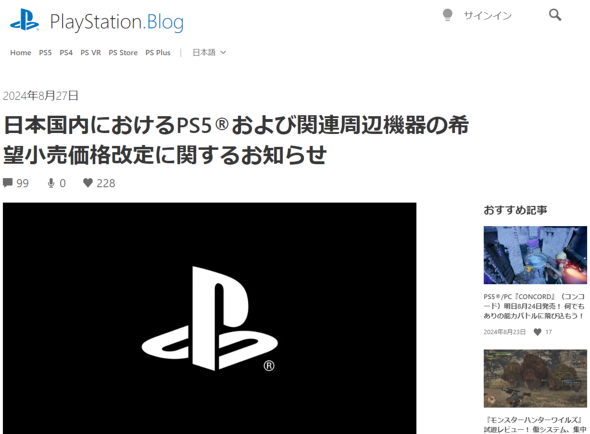Open search with the magnifying glass icon
Image resolution: width=590 pixels, height=434 pixels.
(555, 15)
